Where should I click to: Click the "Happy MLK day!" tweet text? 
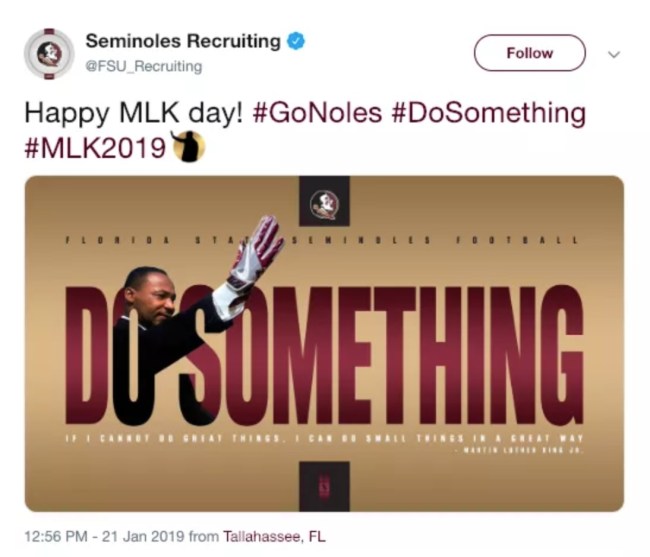point(134,112)
